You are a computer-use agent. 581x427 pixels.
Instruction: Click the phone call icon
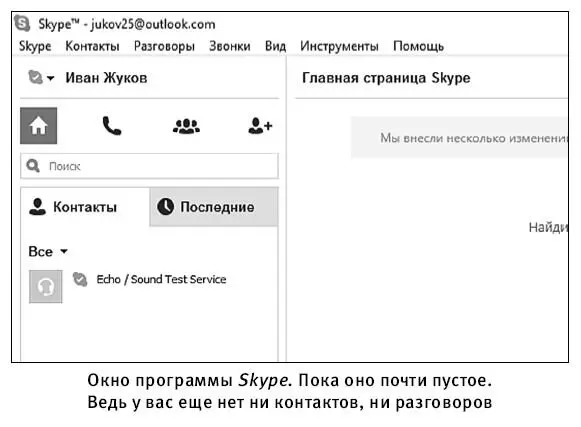(x=112, y=126)
